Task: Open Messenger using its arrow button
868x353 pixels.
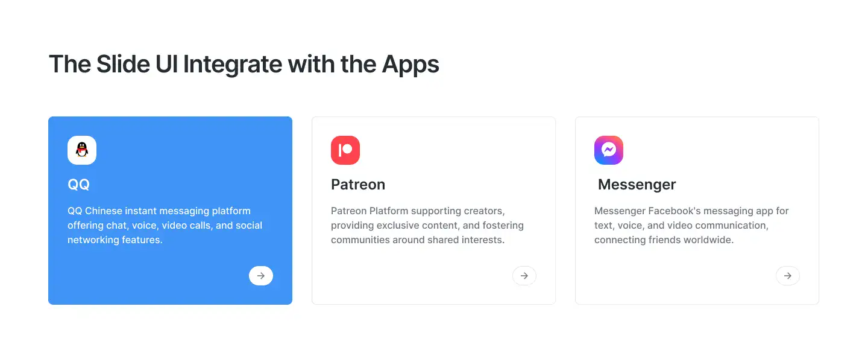Action: tap(788, 276)
